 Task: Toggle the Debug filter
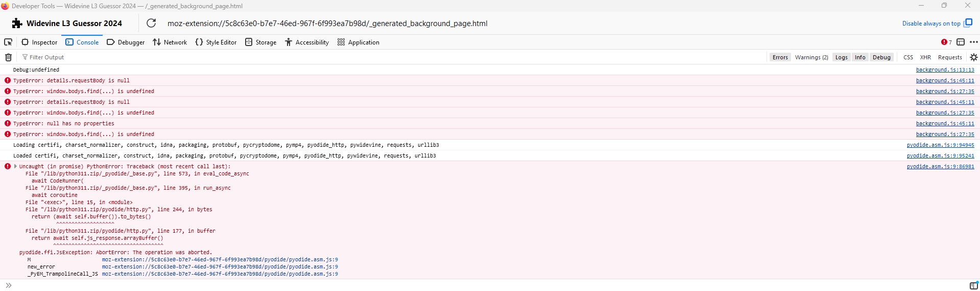point(881,57)
